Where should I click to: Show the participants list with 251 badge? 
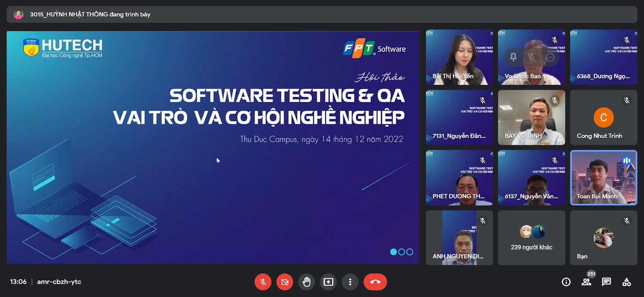click(586, 282)
